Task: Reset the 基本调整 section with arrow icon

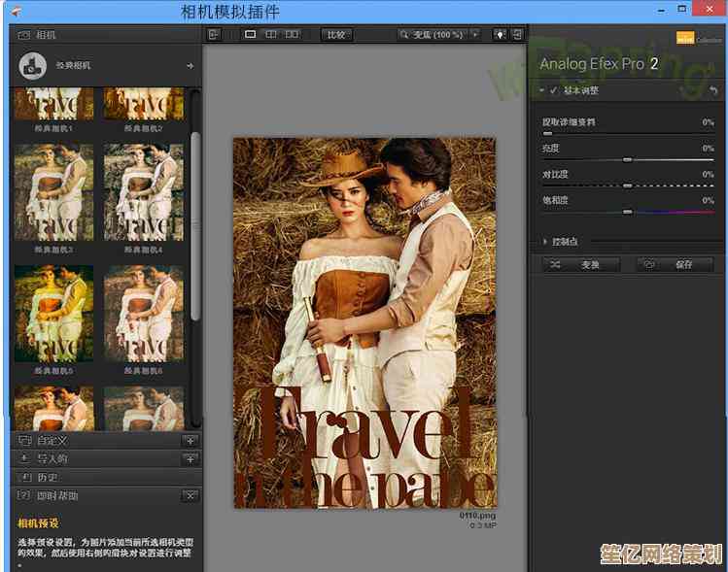Action: click(x=713, y=90)
